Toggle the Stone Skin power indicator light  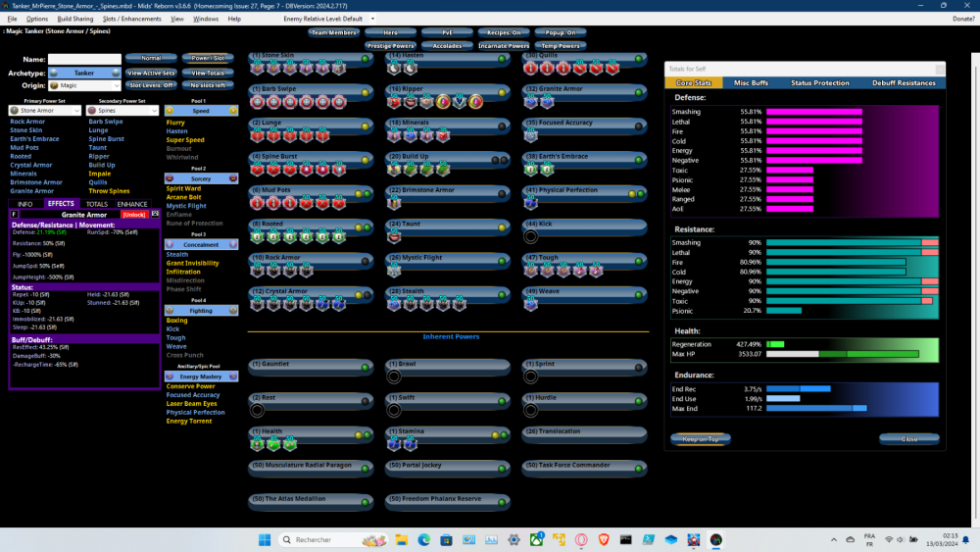[365, 58]
